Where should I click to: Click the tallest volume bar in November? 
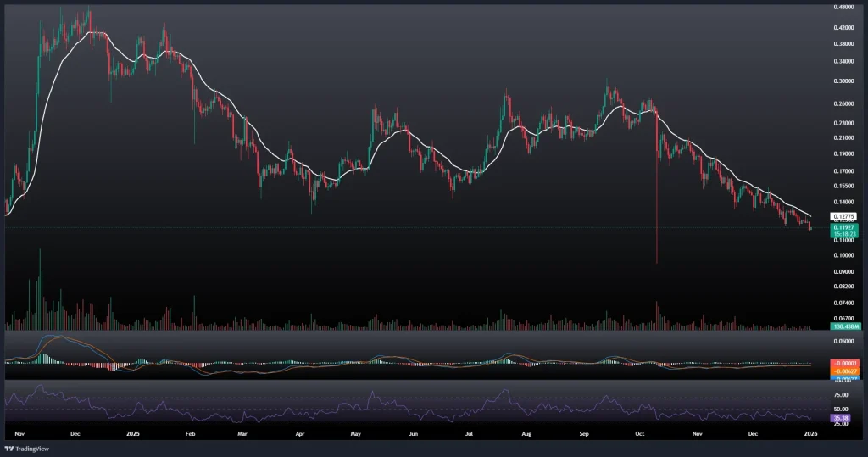[40, 288]
